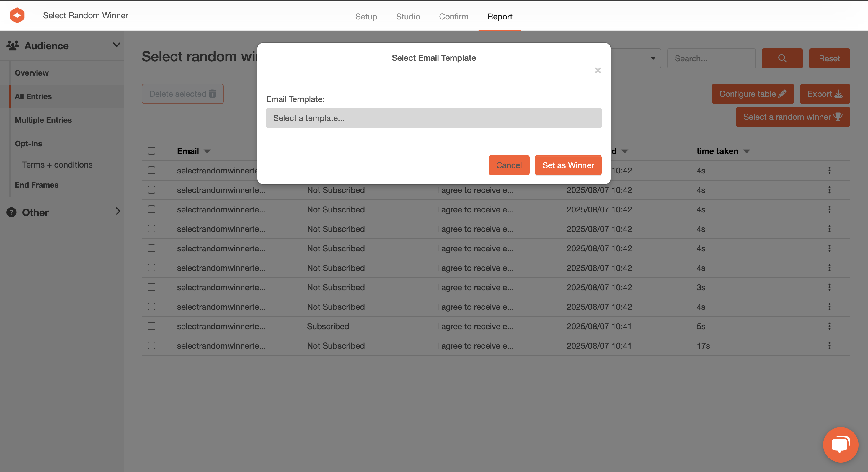Click the orange hexagon app logo
Viewport: 868px width, 472px height.
17,15
